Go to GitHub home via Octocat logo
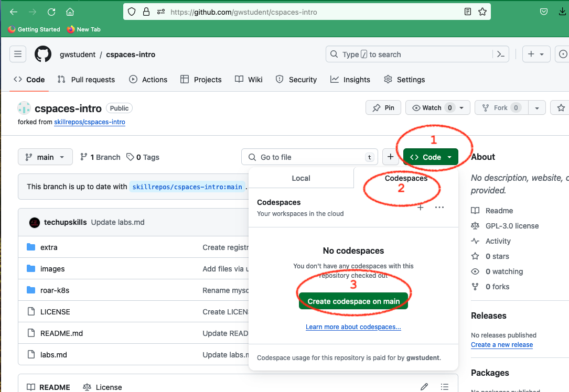 tap(43, 55)
